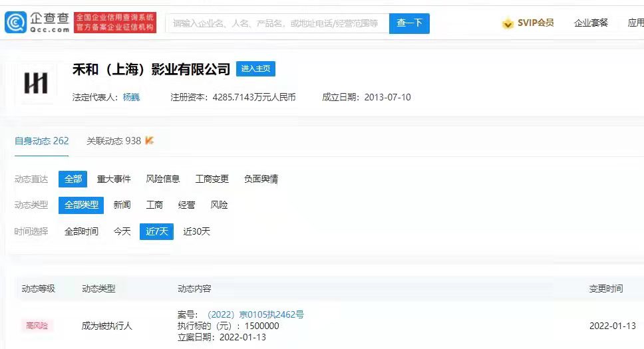The image size is (644, 349).
Task: Open the company logo thumbnail
Action: coord(36,83)
